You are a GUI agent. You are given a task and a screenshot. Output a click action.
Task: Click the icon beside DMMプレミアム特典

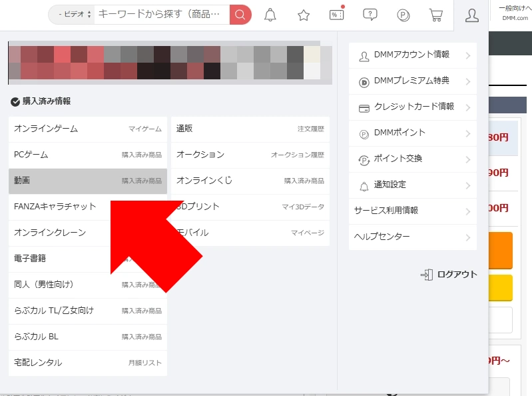364,82
